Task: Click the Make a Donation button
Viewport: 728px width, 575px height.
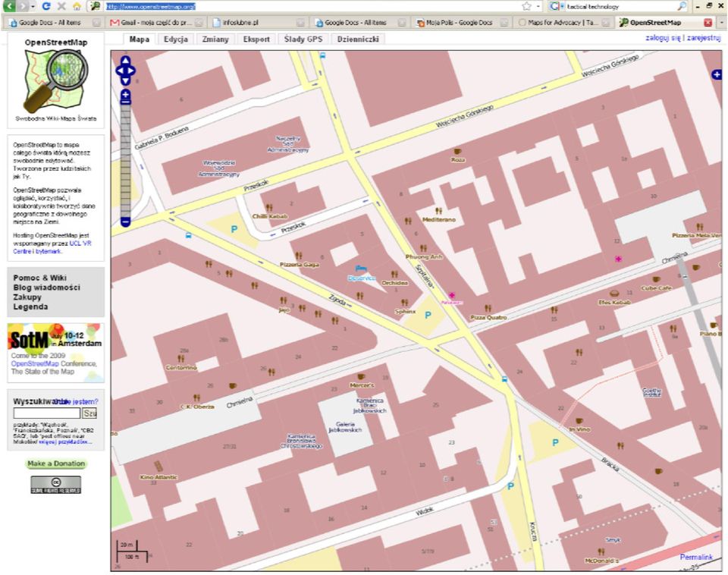Action: tap(56, 463)
